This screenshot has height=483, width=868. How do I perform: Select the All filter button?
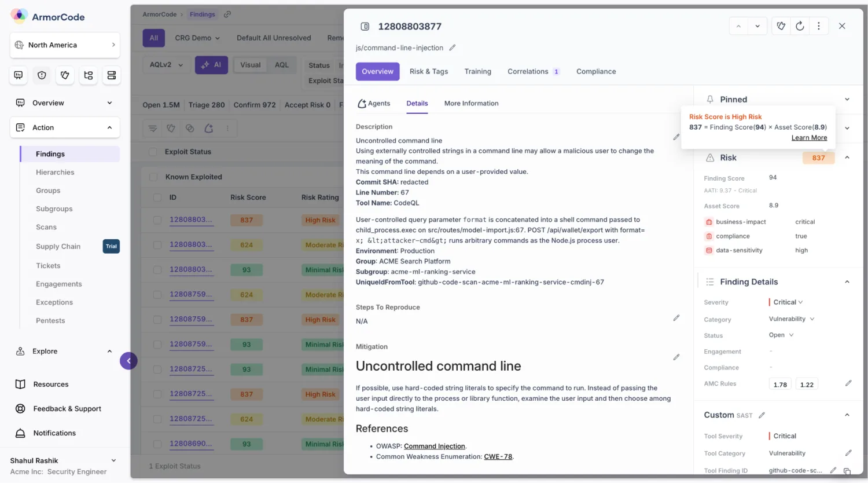[x=153, y=38]
